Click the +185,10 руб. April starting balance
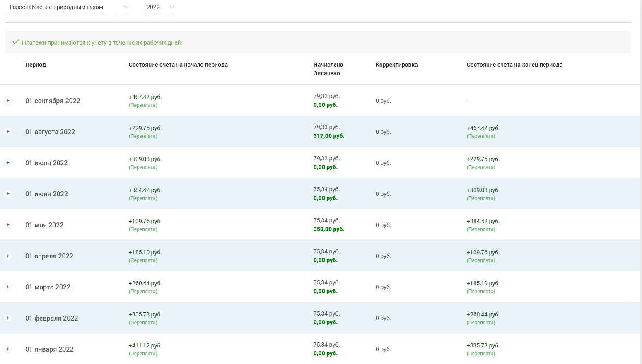This screenshot has width=642, height=364. (145, 252)
